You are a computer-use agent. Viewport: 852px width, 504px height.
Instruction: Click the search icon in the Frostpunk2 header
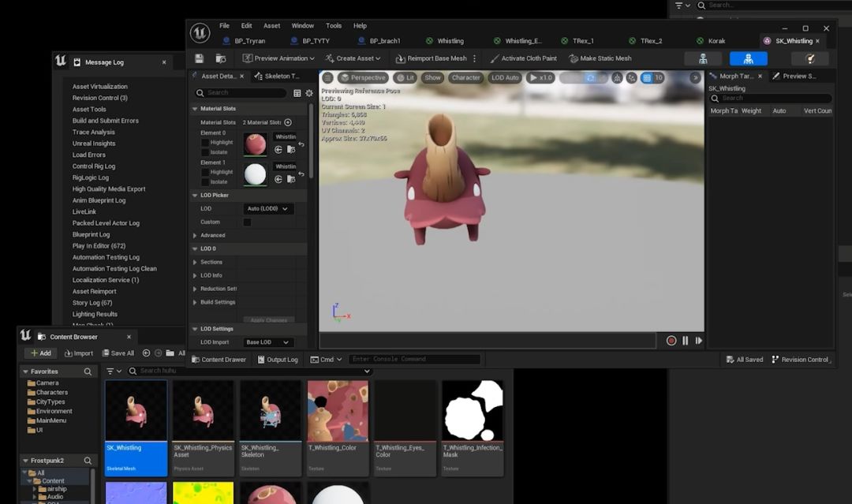(x=88, y=461)
